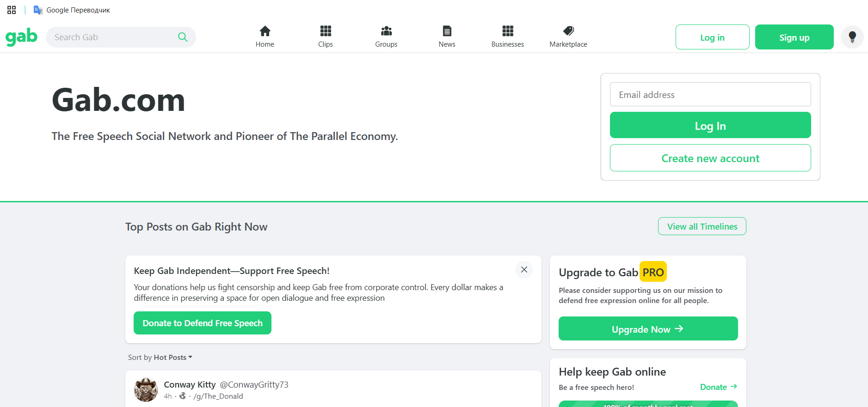The width and height of the screenshot is (868, 407).
Task: Open the Businesses grid icon
Action: (508, 31)
